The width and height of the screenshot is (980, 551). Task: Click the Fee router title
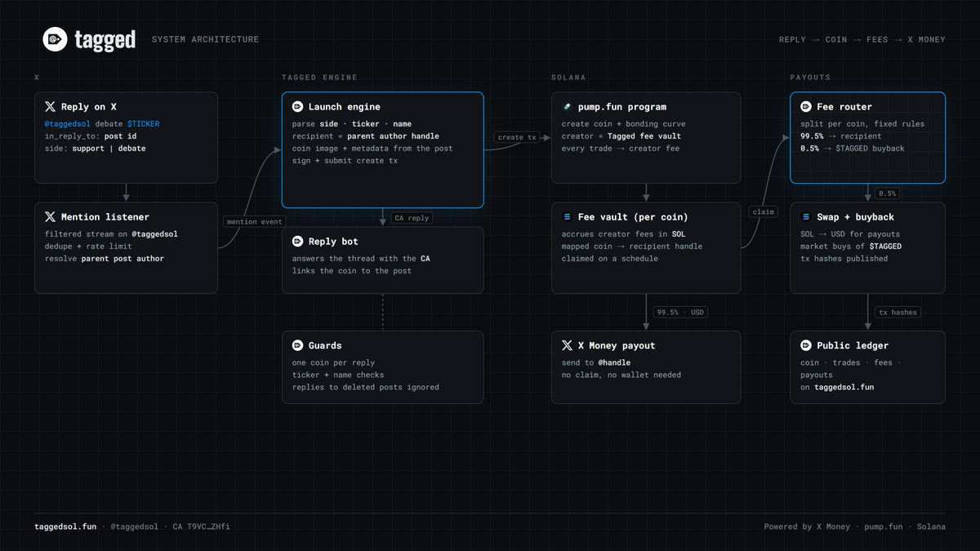(x=844, y=107)
